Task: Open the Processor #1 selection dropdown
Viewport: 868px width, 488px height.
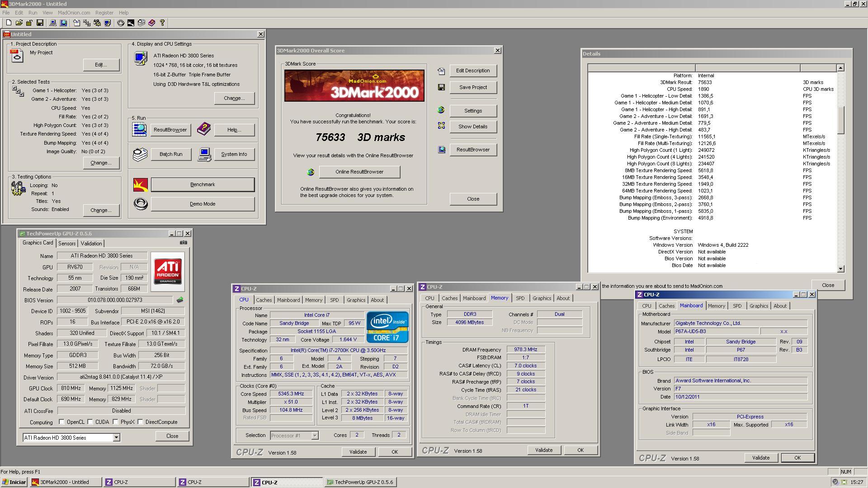Action: pyautogui.click(x=315, y=436)
